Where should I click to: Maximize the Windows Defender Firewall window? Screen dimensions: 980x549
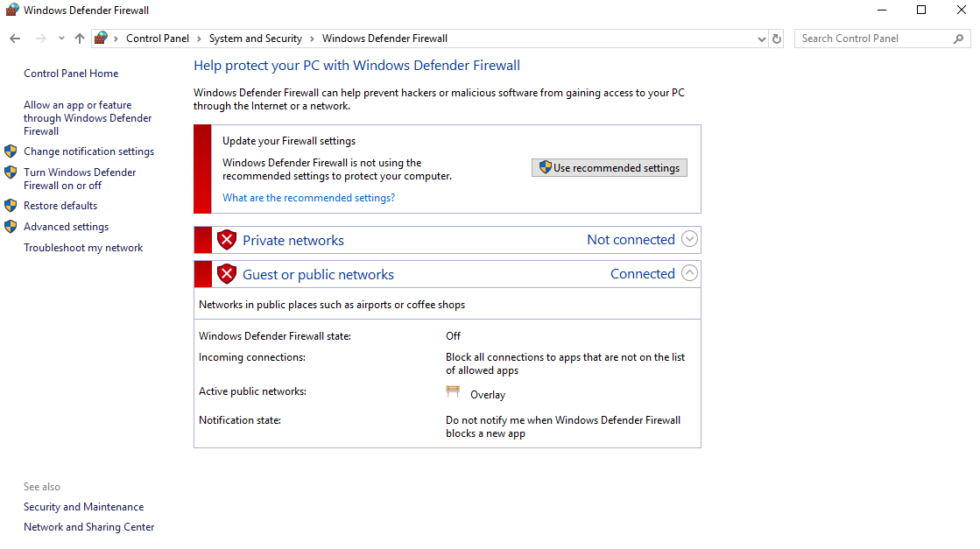921,10
